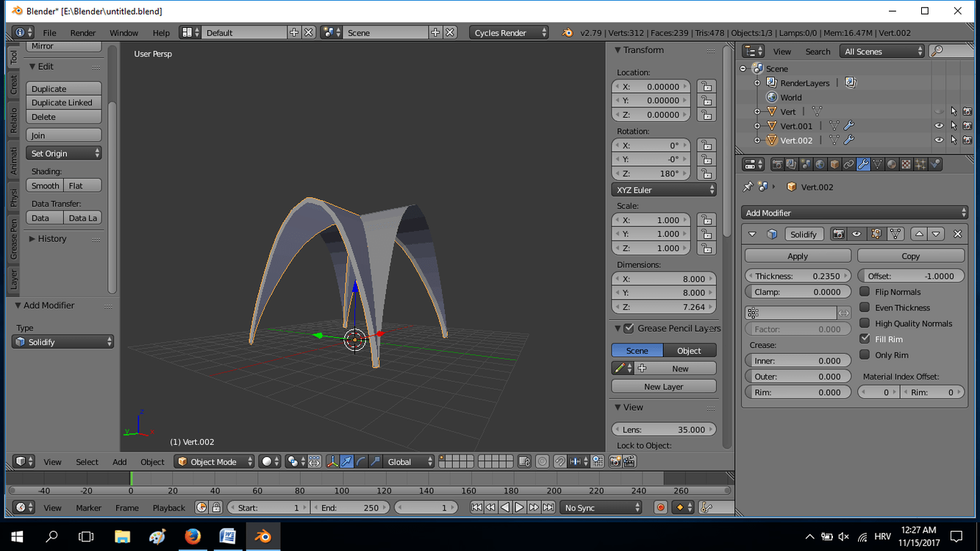
Task: Enable the Even Thickness checkbox
Action: (865, 308)
